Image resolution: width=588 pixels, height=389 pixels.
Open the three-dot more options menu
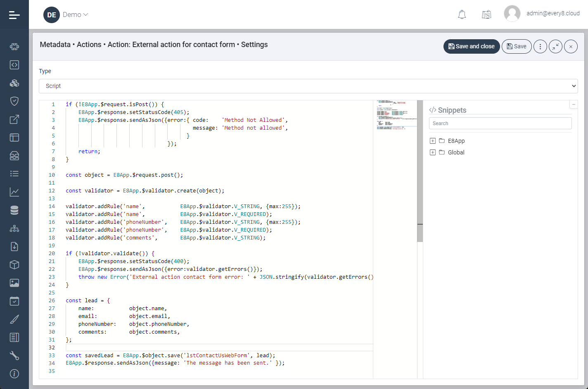coord(540,47)
